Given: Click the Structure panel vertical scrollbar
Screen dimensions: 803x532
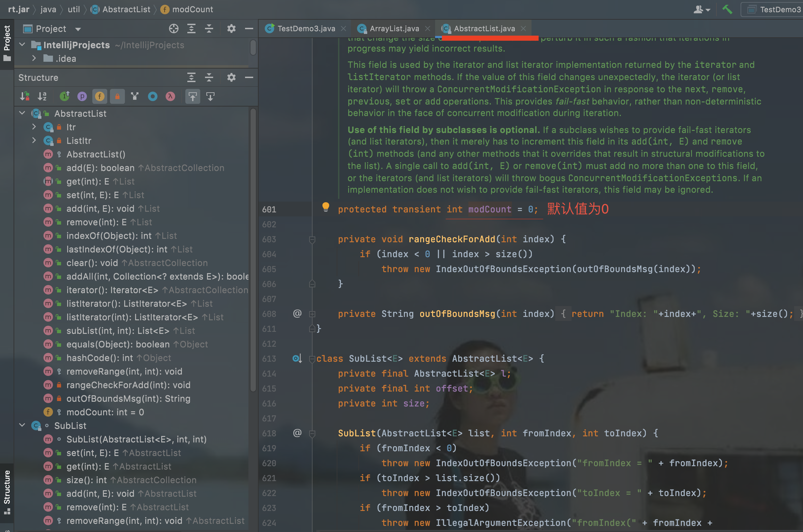Looking at the screenshot, I should (x=253, y=250).
